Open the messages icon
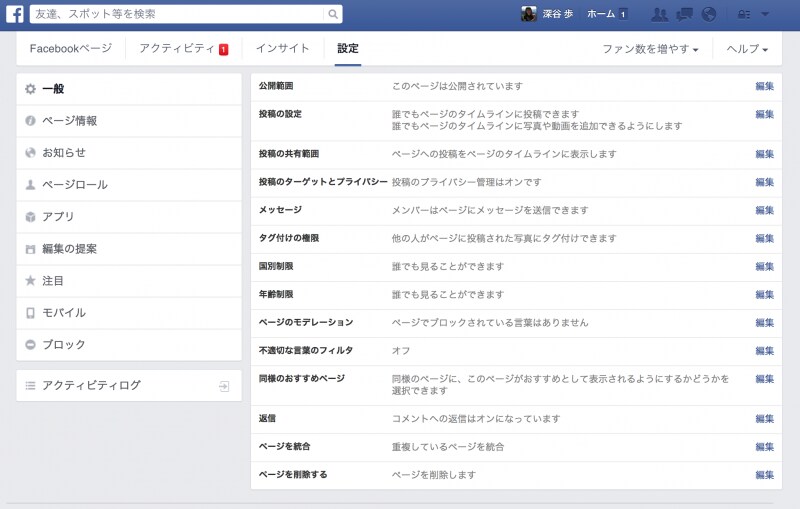Image resolution: width=800 pixels, height=509 pixels. tap(684, 14)
